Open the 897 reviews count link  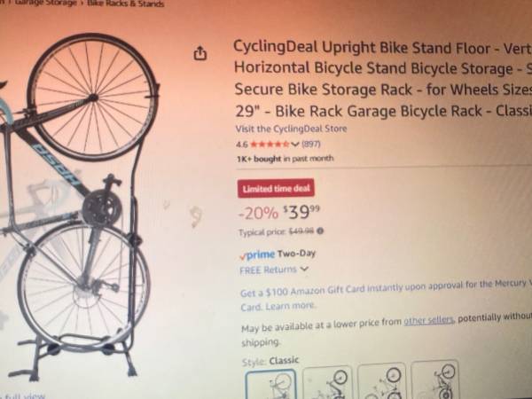point(311,145)
